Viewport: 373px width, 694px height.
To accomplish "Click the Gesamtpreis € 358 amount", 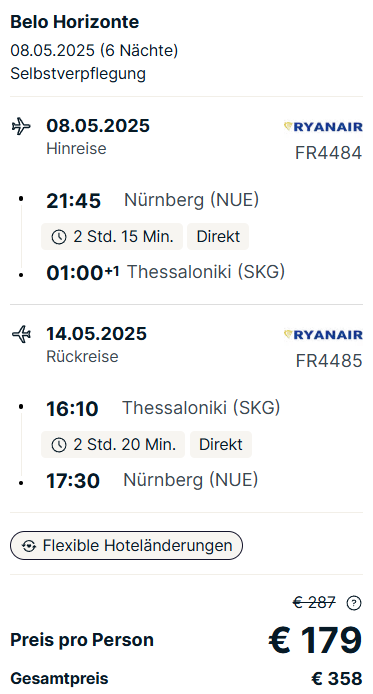I will tap(337, 679).
